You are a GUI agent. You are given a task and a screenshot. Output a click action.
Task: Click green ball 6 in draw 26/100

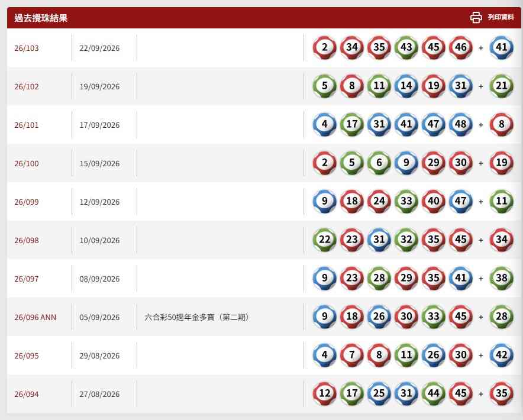coord(379,163)
